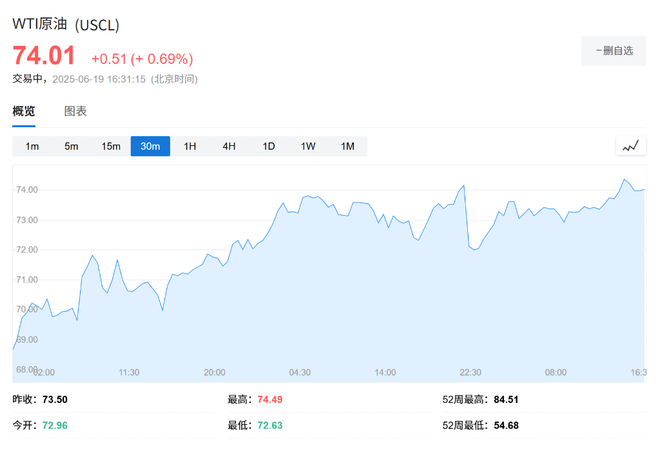The width and height of the screenshot is (660, 450).
Task: Click the 20:00 time axis label
Action: pyautogui.click(x=214, y=373)
